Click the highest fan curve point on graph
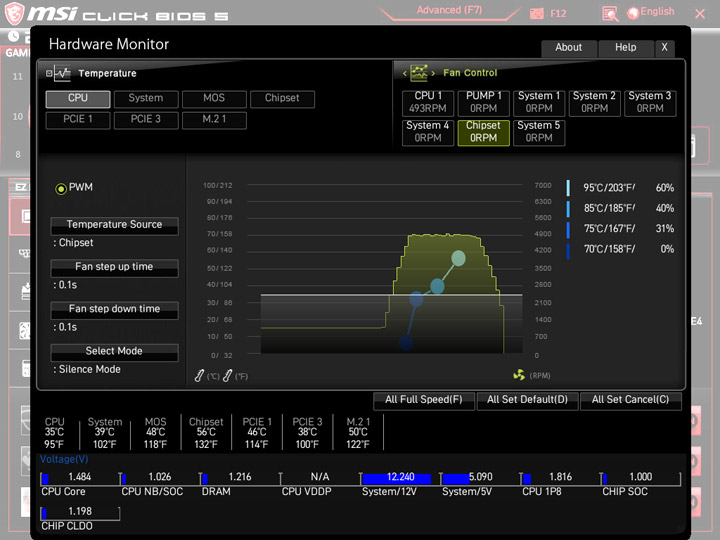The width and height of the screenshot is (720, 540). [458, 258]
